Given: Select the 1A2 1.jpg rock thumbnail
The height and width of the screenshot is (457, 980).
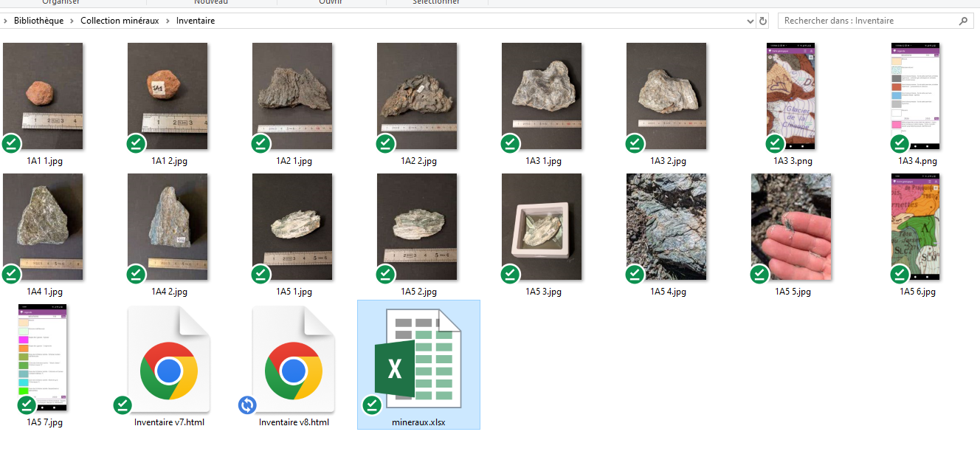Looking at the screenshot, I should pyautogui.click(x=292, y=96).
